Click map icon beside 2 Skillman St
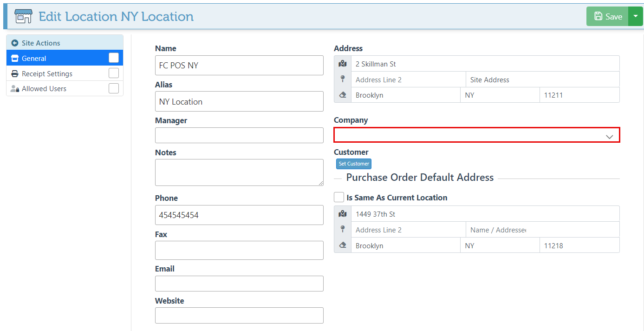 343,64
